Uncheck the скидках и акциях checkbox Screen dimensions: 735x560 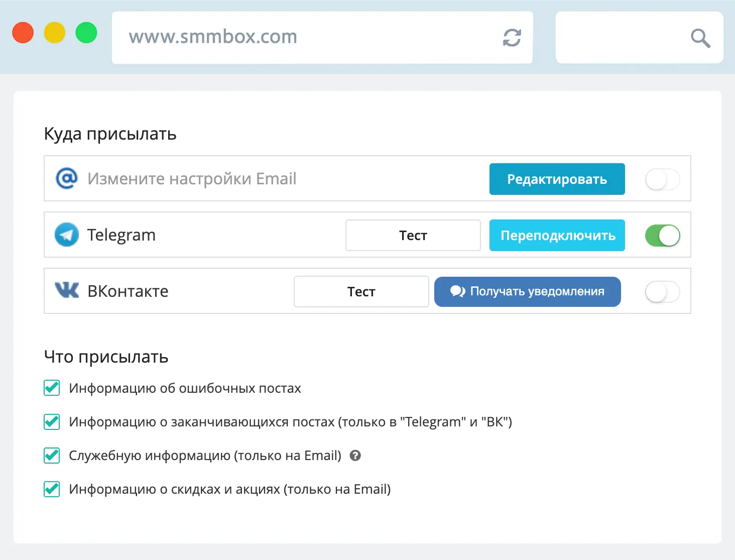point(52,489)
